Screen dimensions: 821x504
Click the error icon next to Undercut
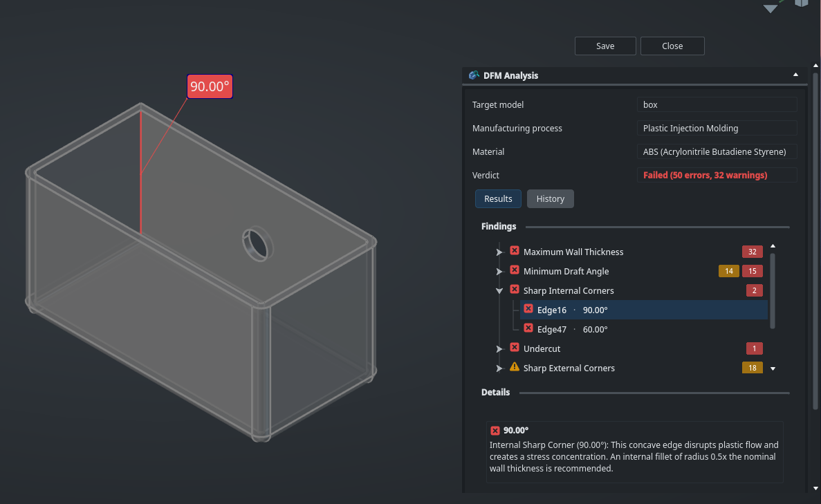click(x=515, y=348)
